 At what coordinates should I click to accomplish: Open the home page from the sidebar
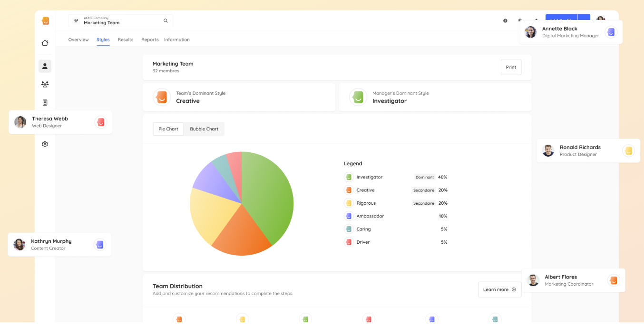click(x=45, y=42)
